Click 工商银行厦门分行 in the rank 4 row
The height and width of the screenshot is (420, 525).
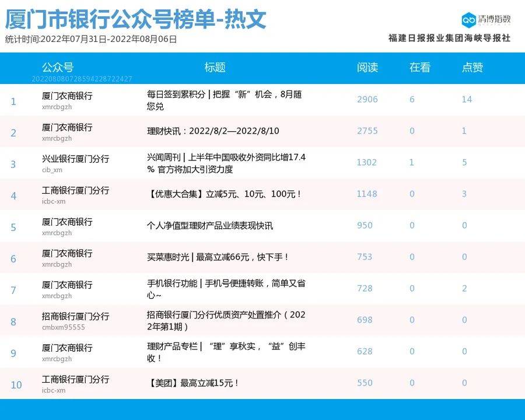point(76,190)
